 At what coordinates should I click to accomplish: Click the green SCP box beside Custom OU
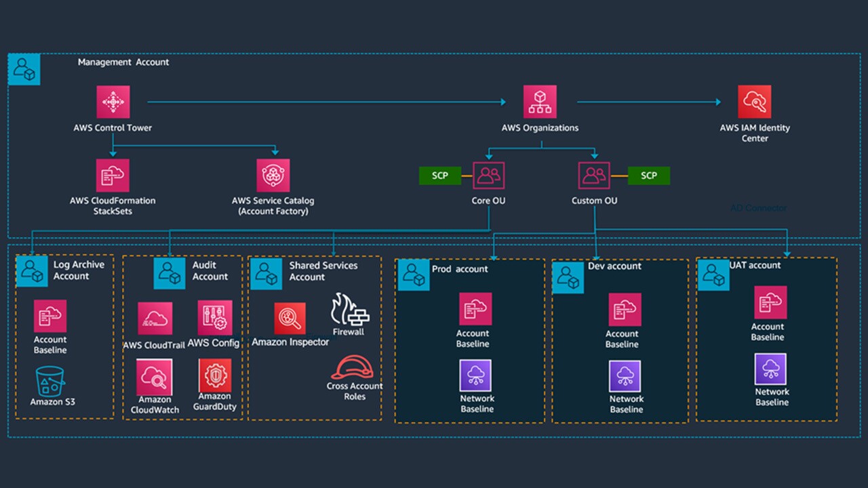click(648, 176)
